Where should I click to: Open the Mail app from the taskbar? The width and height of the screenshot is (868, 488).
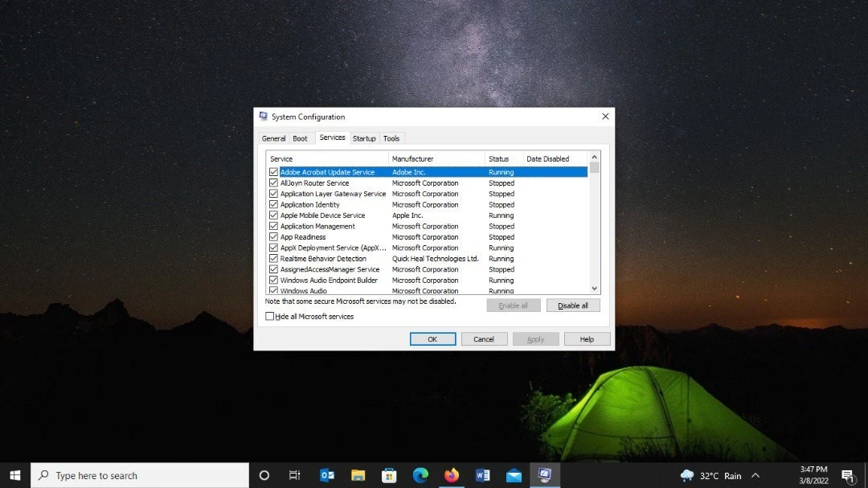[x=514, y=475]
